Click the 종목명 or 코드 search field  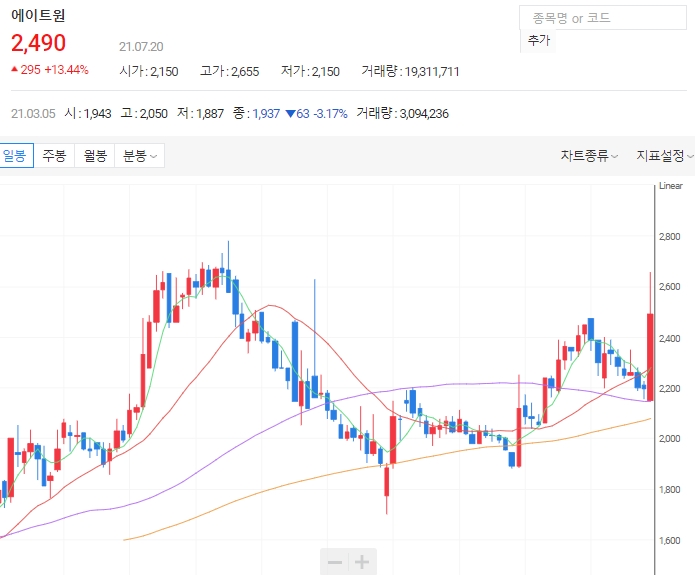pos(603,18)
